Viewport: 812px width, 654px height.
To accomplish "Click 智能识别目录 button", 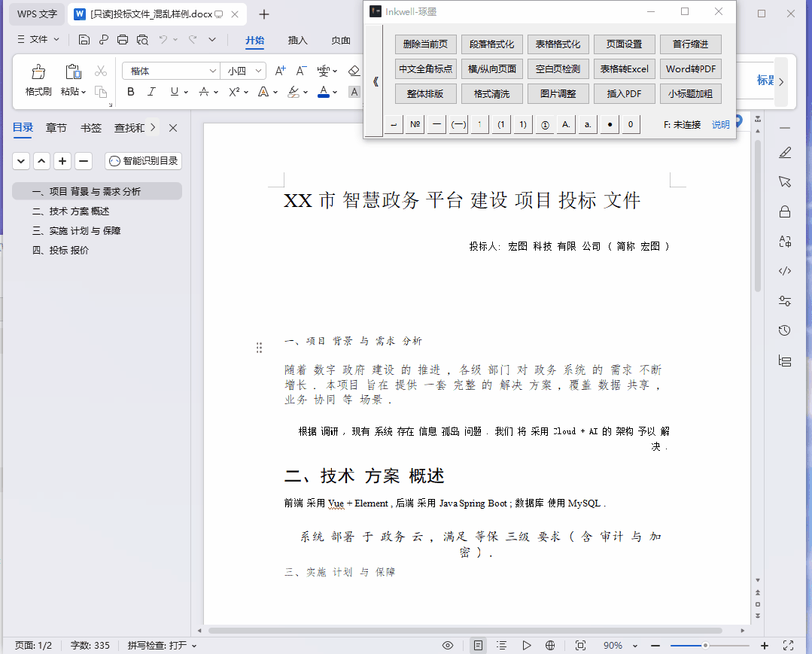I will (144, 161).
